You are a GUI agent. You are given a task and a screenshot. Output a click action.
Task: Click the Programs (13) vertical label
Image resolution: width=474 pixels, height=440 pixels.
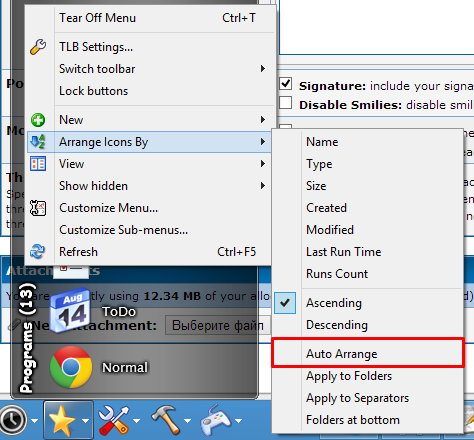[27, 337]
